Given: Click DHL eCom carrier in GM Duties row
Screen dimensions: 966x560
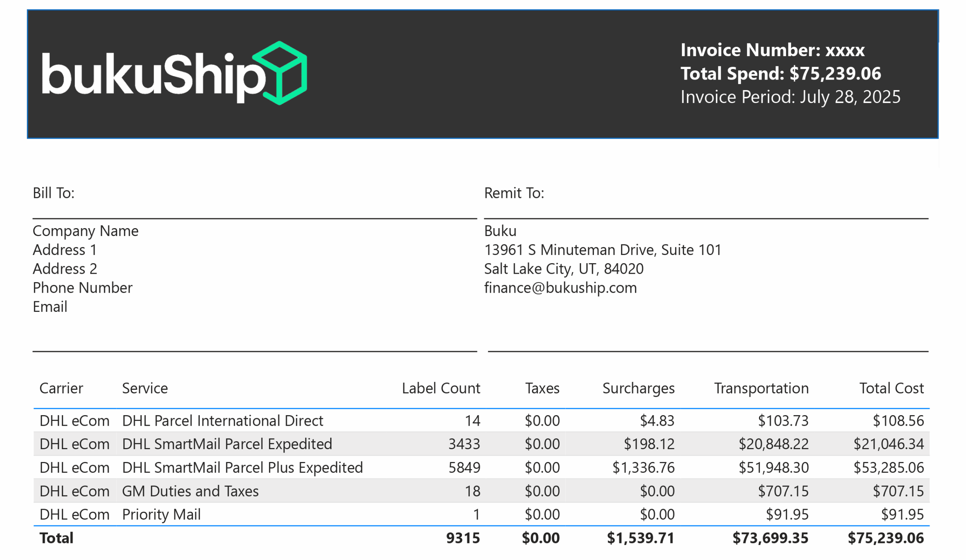Looking at the screenshot, I should (74, 491).
